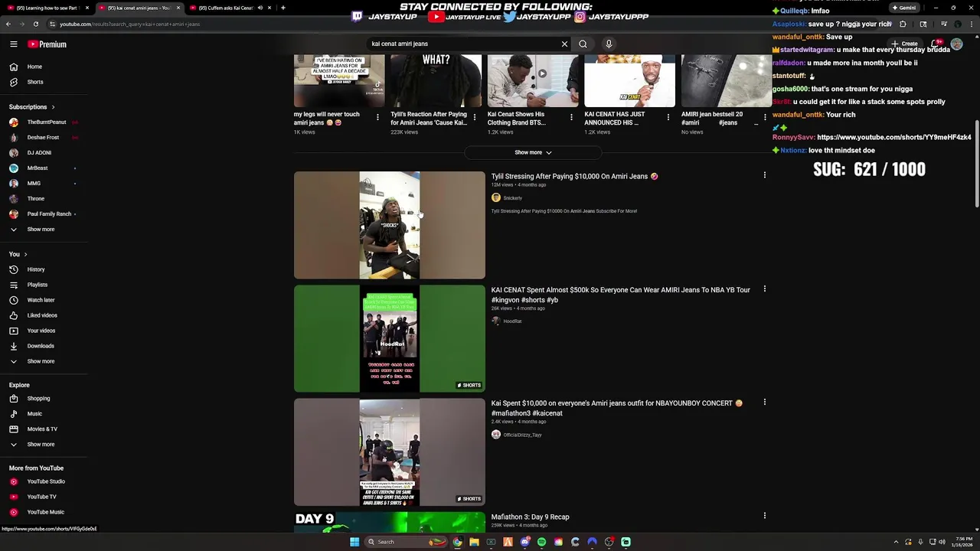
Task: Open options for Kai Cenat Shows Clothing Brand short
Action: [571, 117]
